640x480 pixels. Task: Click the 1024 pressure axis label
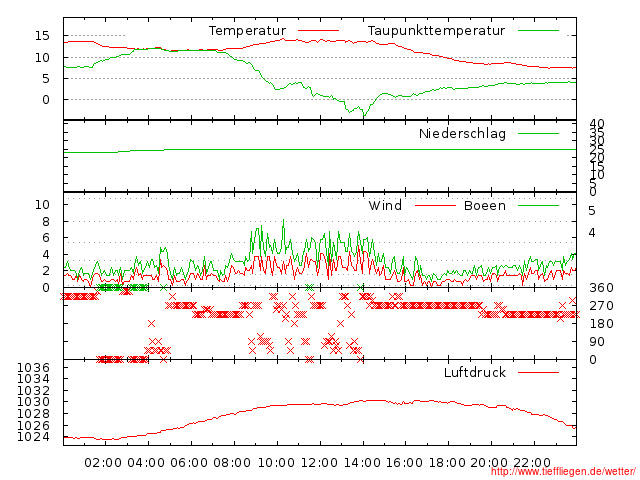click(33, 437)
